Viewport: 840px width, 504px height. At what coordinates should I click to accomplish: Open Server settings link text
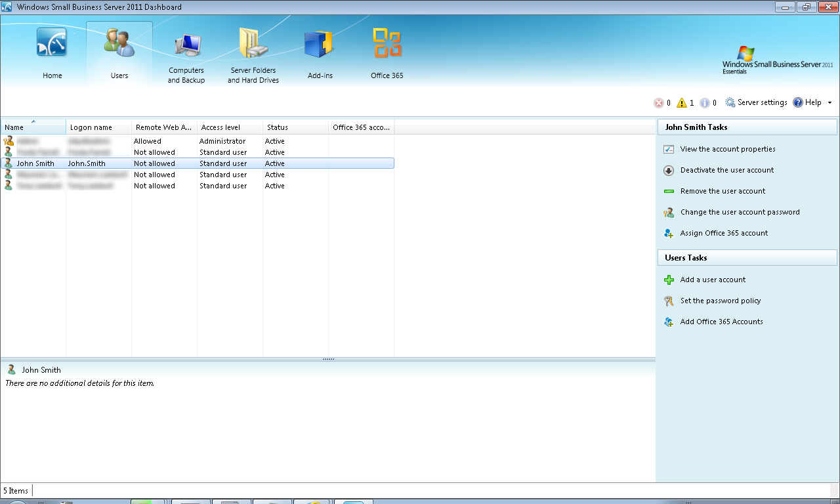pos(763,103)
